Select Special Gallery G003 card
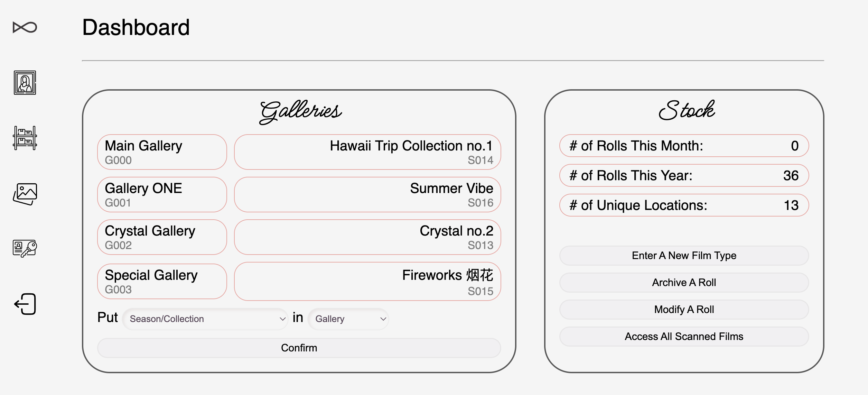Image resolution: width=868 pixels, height=395 pixels. pyautogui.click(x=162, y=282)
